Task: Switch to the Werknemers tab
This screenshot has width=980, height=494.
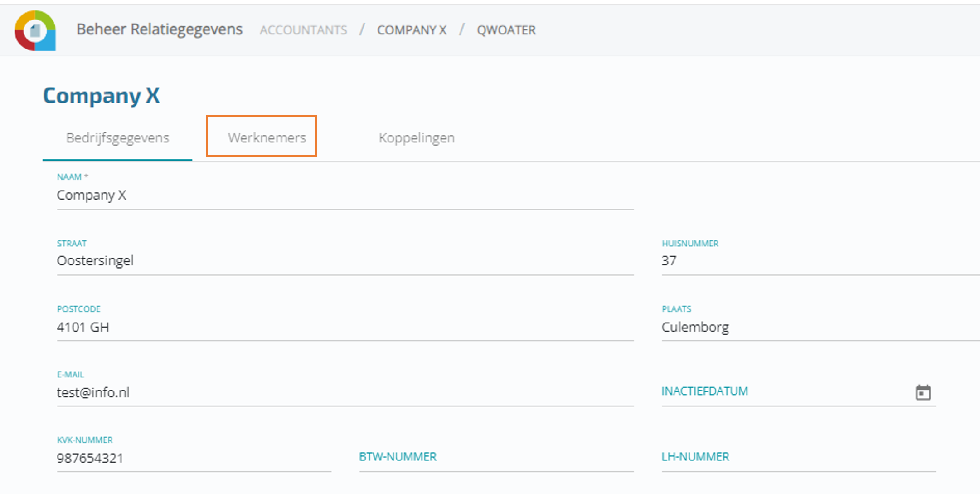Action: click(x=267, y=137)
